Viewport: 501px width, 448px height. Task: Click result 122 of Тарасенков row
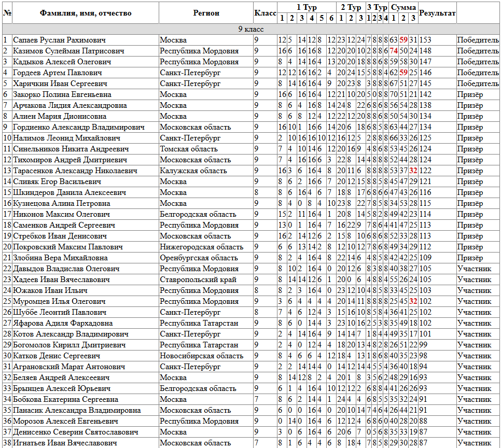(x=425, y=171)
